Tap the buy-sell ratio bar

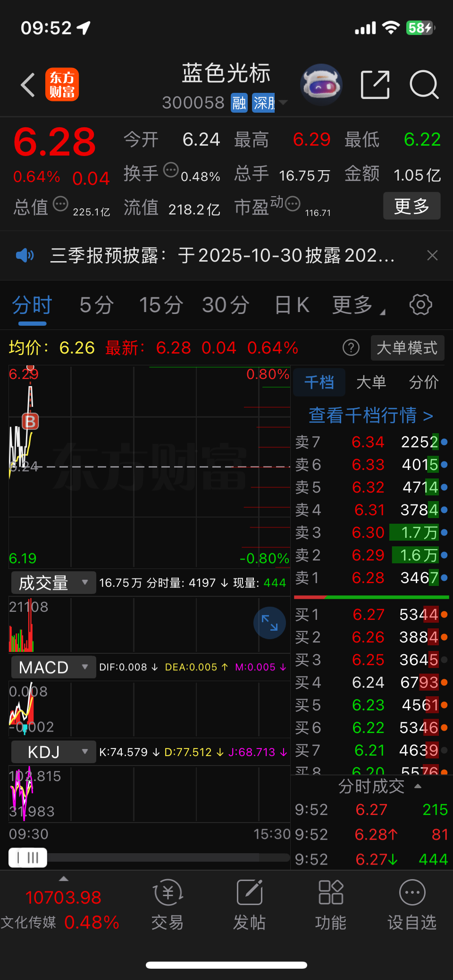[371, 597]
